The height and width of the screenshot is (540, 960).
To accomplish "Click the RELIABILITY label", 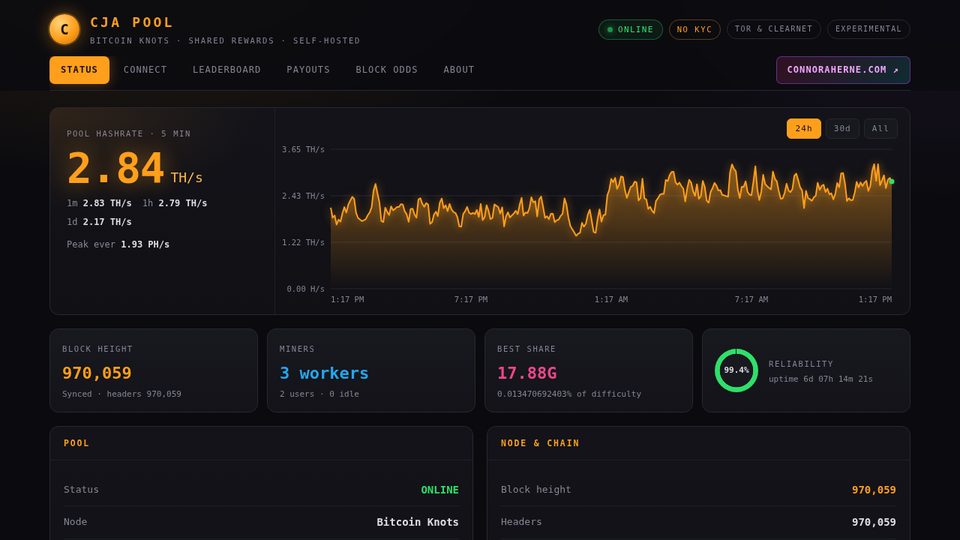I will pos(801,364).
